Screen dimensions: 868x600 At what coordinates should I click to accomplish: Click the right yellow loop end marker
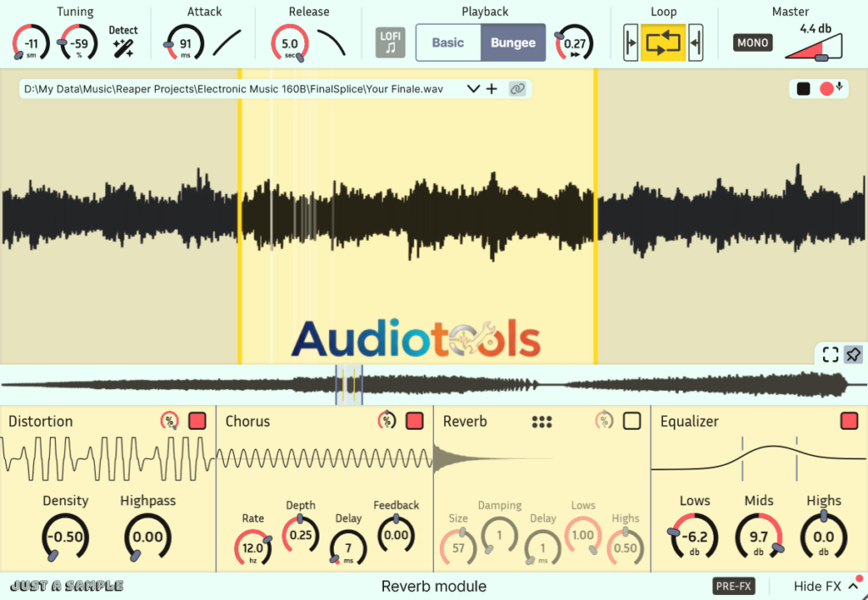[596, 216]
